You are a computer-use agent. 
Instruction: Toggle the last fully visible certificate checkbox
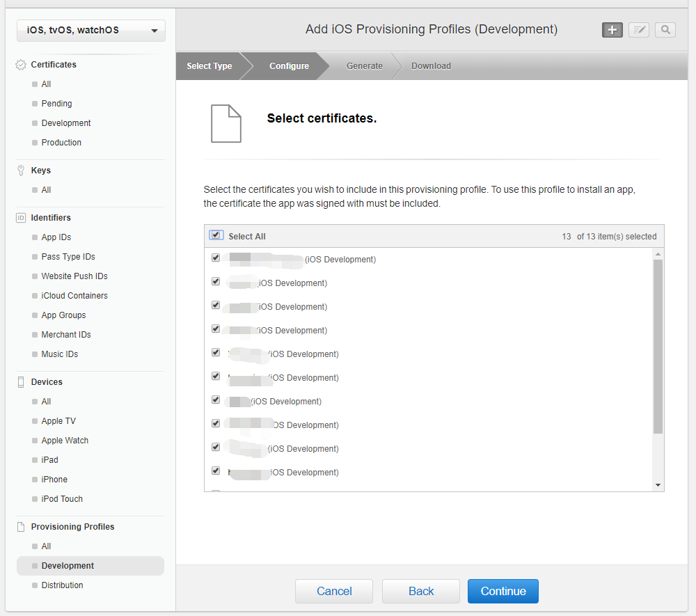coord(216,471)
